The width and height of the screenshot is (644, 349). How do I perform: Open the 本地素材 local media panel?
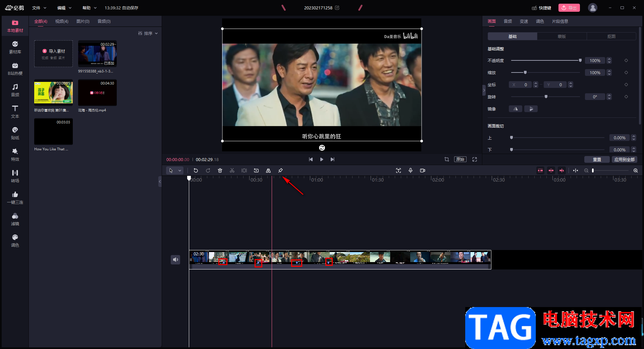(x=15, y=26)
